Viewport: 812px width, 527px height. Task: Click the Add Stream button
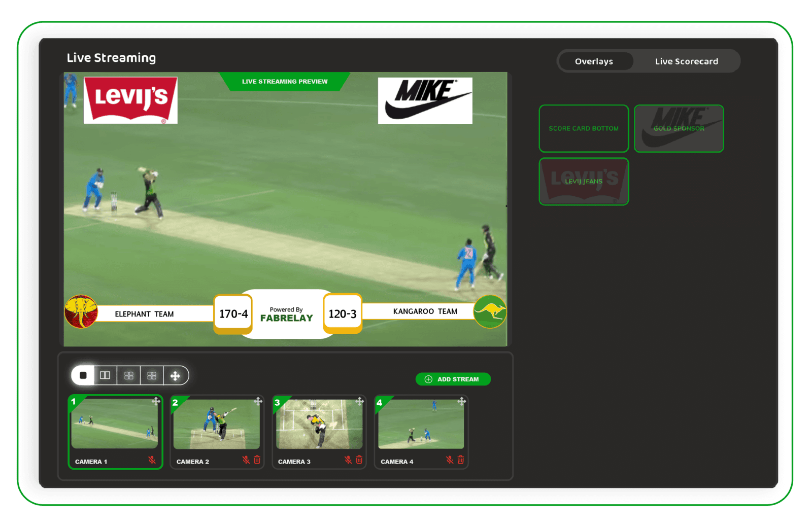tap(453, 379)
